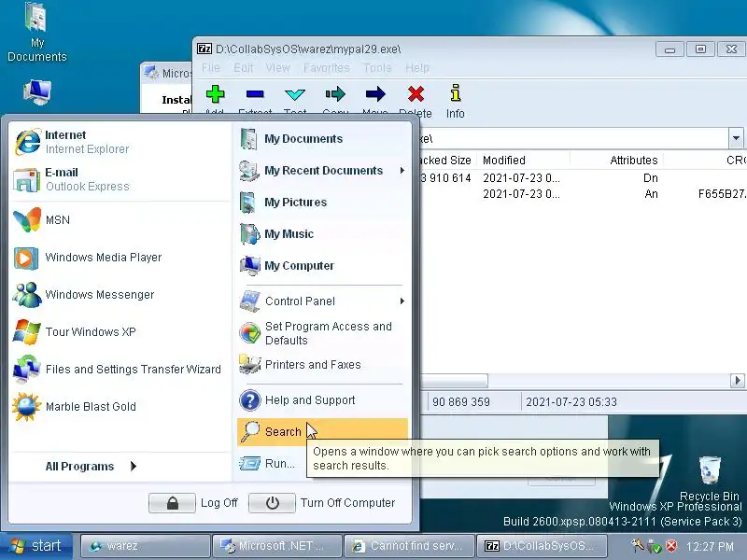Open My Music folder
The image size is (747, 560).
click(x=322, y=234)
